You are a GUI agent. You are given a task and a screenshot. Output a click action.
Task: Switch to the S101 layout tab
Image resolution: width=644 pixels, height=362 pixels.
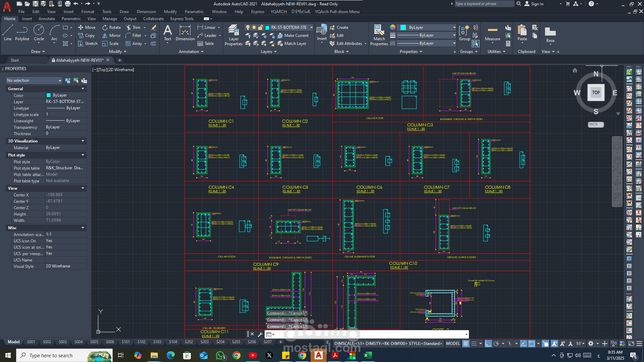tap(126, 342)
